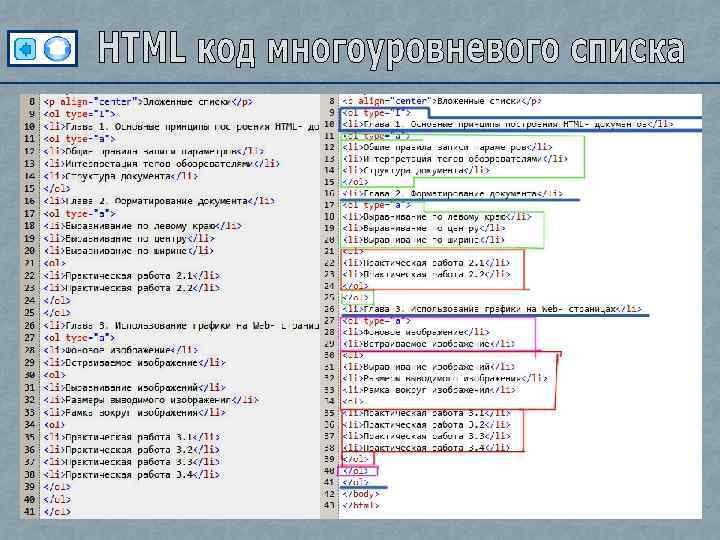720x540 pixels.
Task: Click 'Выравнивание изображений' line in gray panel
Action: [x=134, y=388]
